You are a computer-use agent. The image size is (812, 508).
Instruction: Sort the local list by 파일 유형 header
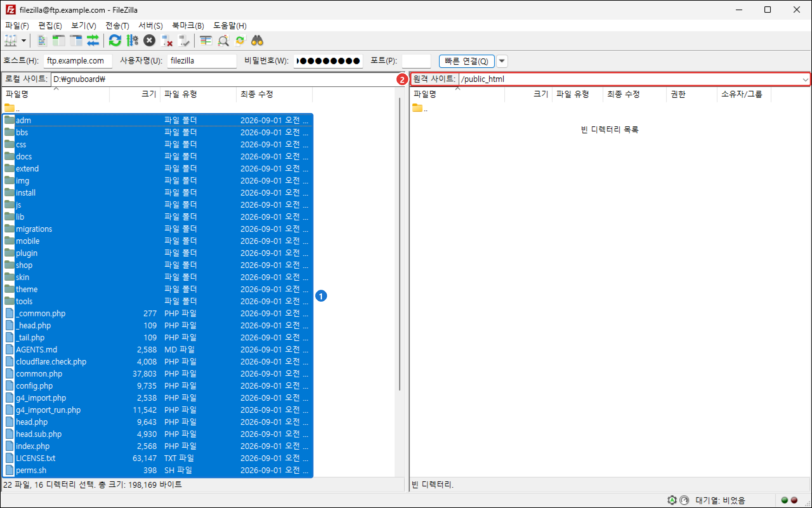[198, 94]
